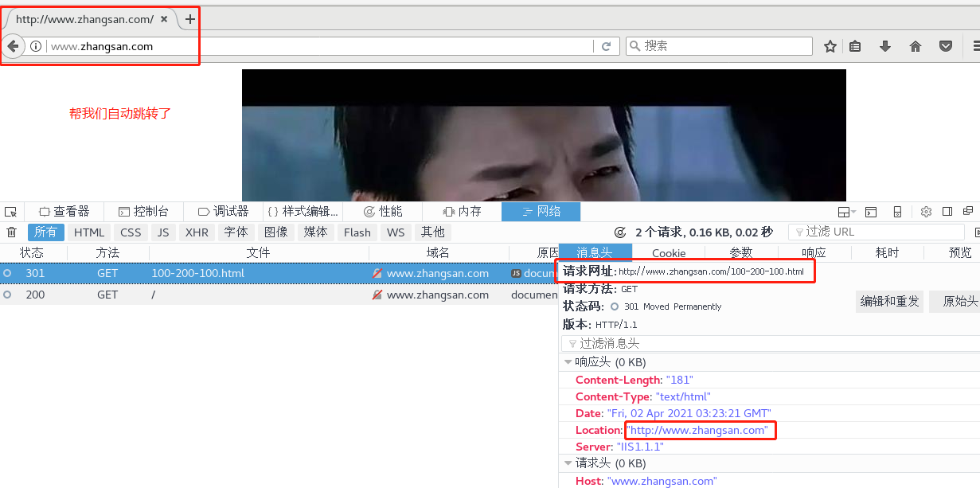Bookmark this page with the star icon

pyautogui.click(x=830, y=46)
